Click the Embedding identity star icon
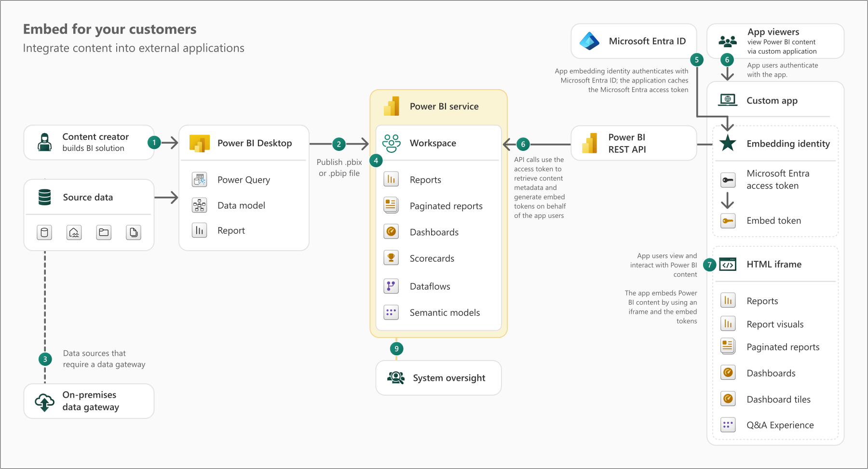Image resolution: width=868 pixels, height=469 pixels. click(x=728, y=143)
